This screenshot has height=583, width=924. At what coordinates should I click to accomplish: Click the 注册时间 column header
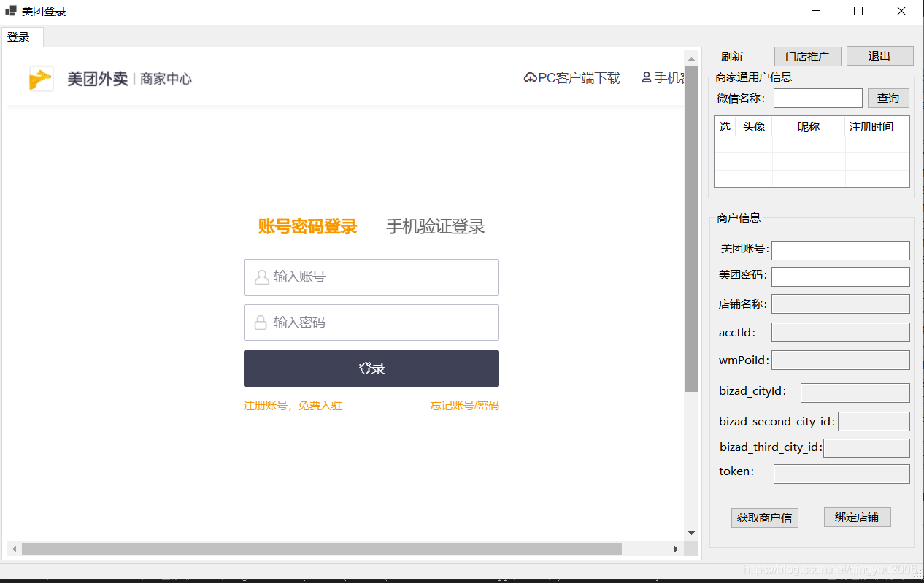pyautogui.click(x=877, y=127)
